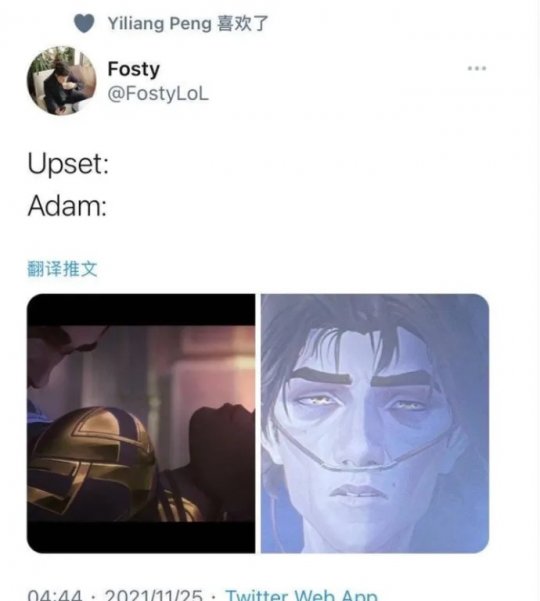
Task: Click blank space right of Adam: text
Action: [x=307, y=206]
